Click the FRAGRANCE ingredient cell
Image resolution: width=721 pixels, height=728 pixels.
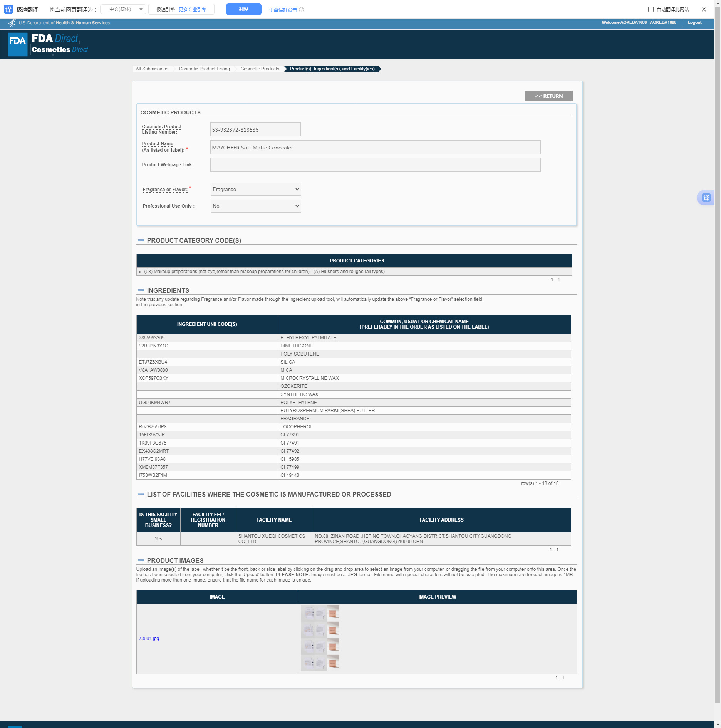pos(424,419)
